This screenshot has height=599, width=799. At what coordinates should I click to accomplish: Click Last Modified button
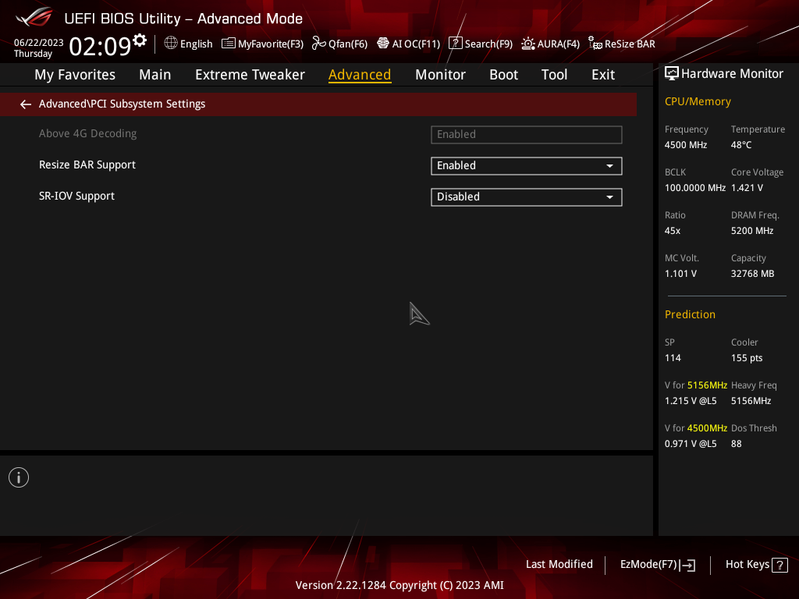click(x=559, y=564)
